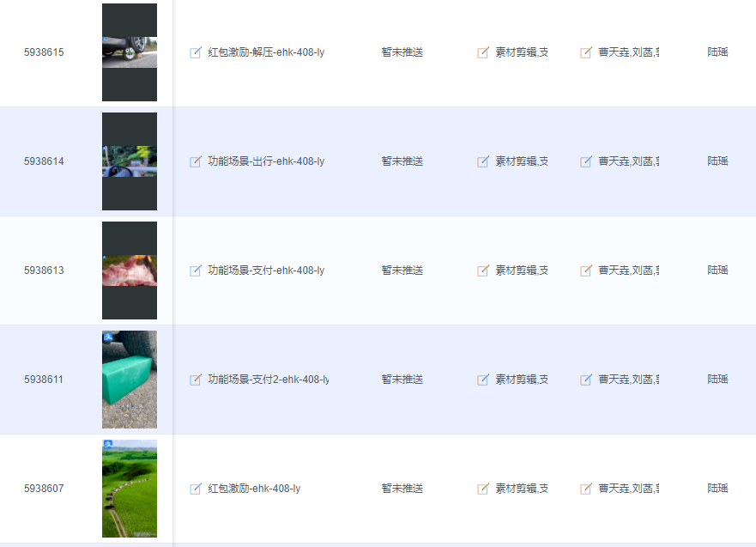The height and width of the screenshot is (547, 756).
Task: Open green block thumbnail for 5938611
Action: [130, 380]
